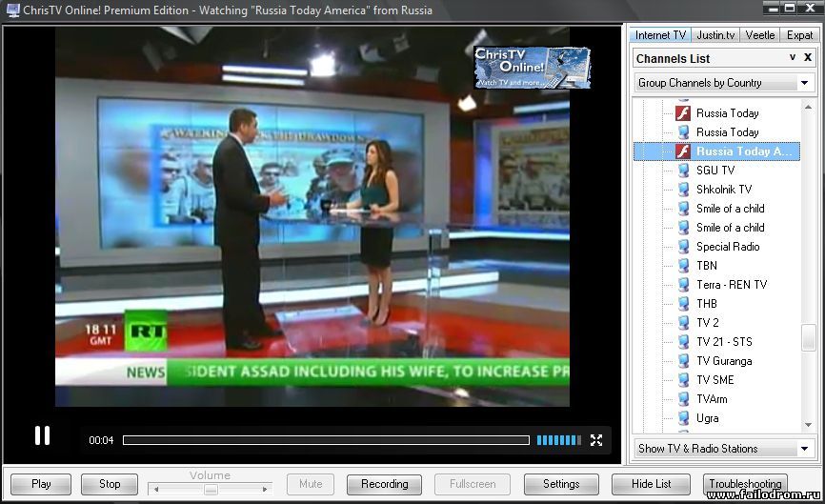Click the channel icon next to TV Guranga
Image resolution: width=825 pixels, height=504 pixels.
(683, 361)
